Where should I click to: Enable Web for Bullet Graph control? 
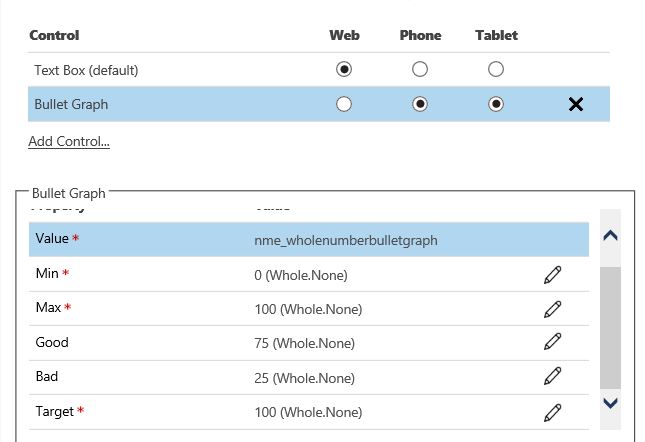click(x=344, y=104)
